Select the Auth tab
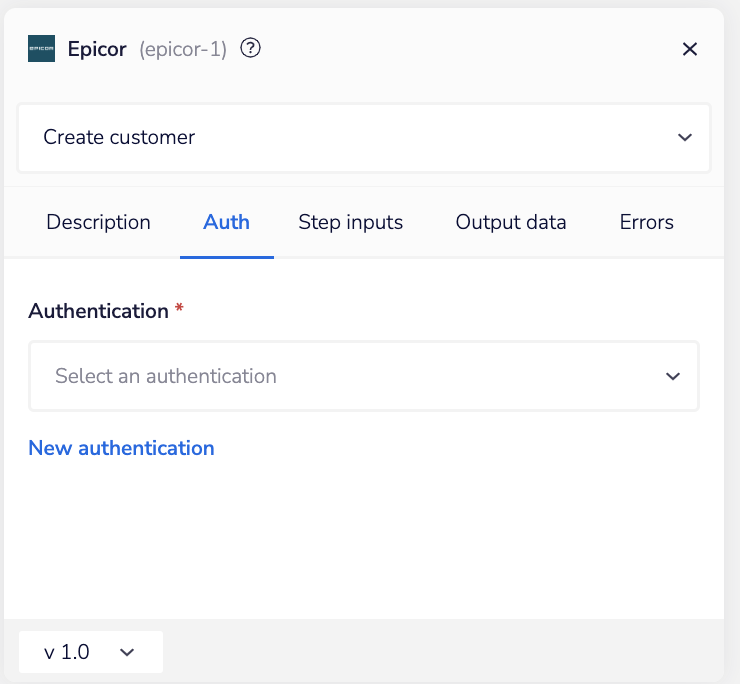Image resolution: width=740 pixels, height=684 pixels. pyautogui.click(x=226, y=222)
